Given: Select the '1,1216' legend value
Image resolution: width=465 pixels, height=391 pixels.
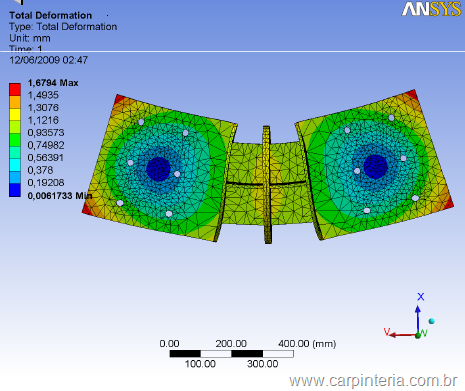Looking at the screenshot, I should 43,120.
